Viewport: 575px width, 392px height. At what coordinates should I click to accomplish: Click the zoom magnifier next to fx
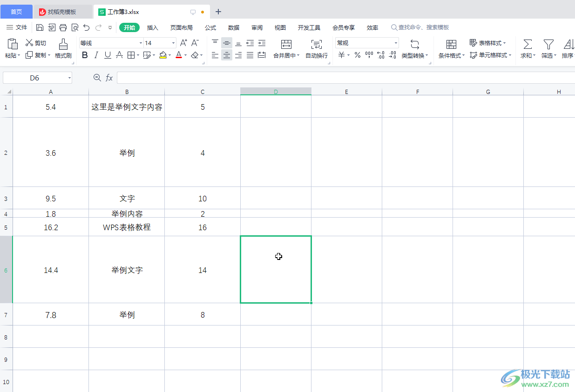click(x=97, y=78)
